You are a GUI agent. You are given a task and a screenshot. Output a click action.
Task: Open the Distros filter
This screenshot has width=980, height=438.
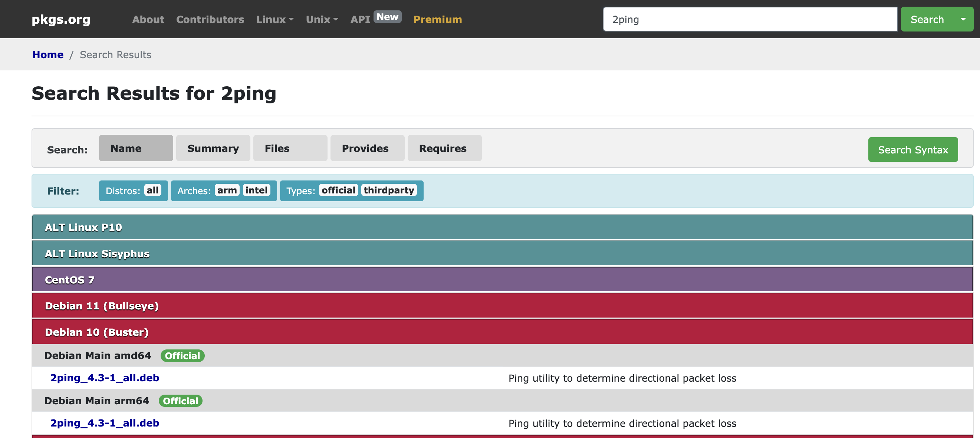click(133, 191)
